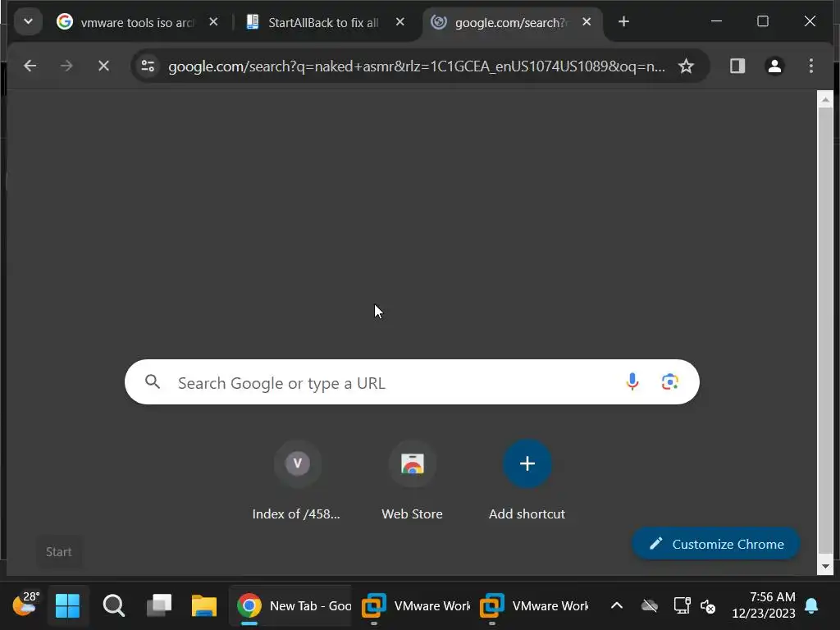Screen dimensions: 840x630
Task: View site information icon in address bar
Action: 148,66
